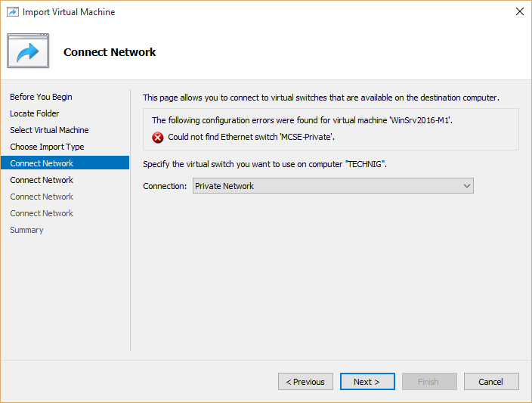Click the greyed-out Finish button
Viewport: 532px width, 403px height.
429,382
